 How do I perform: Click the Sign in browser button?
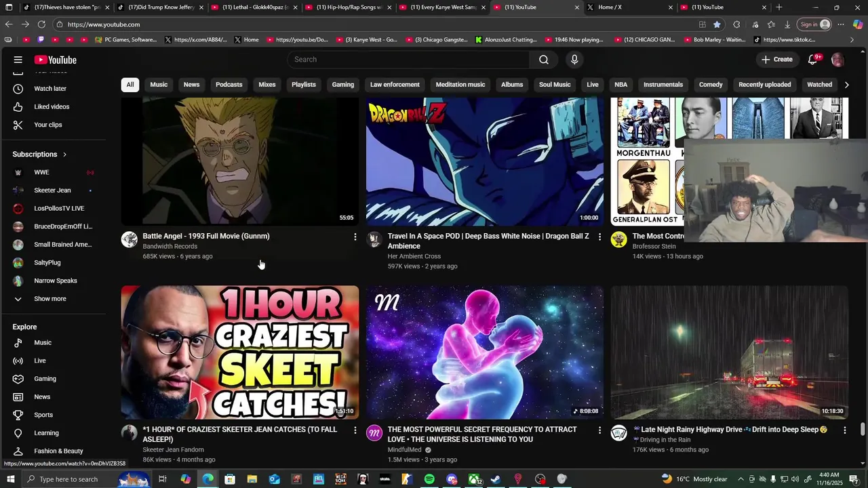coord(815,24)
